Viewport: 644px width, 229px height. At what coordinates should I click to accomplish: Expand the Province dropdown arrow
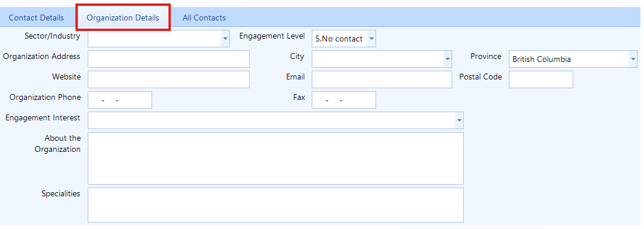pos(633,59)
